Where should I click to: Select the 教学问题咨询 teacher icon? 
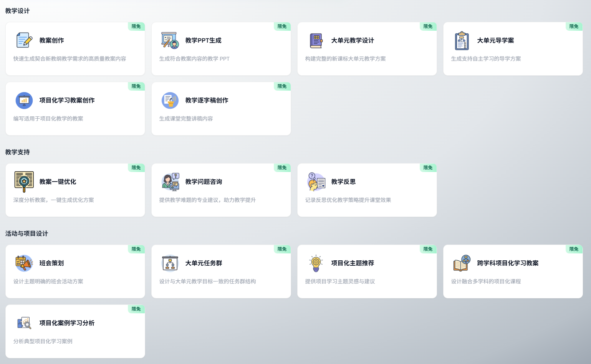coord(170,182)
